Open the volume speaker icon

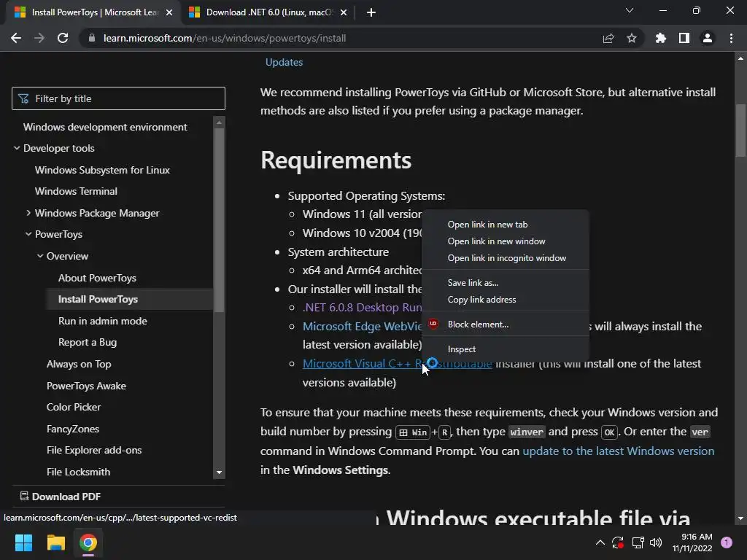(656, 542)
